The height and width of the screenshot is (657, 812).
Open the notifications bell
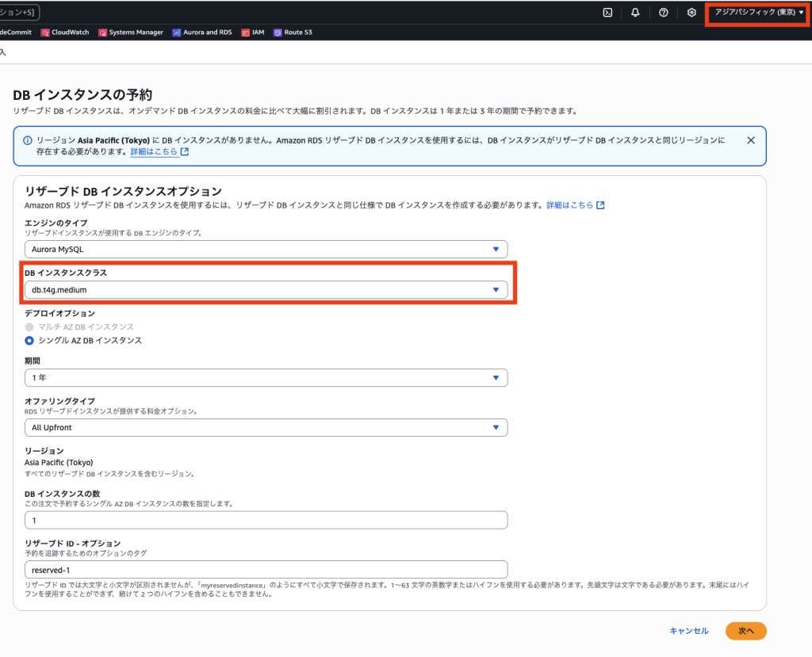pos(635,13)
